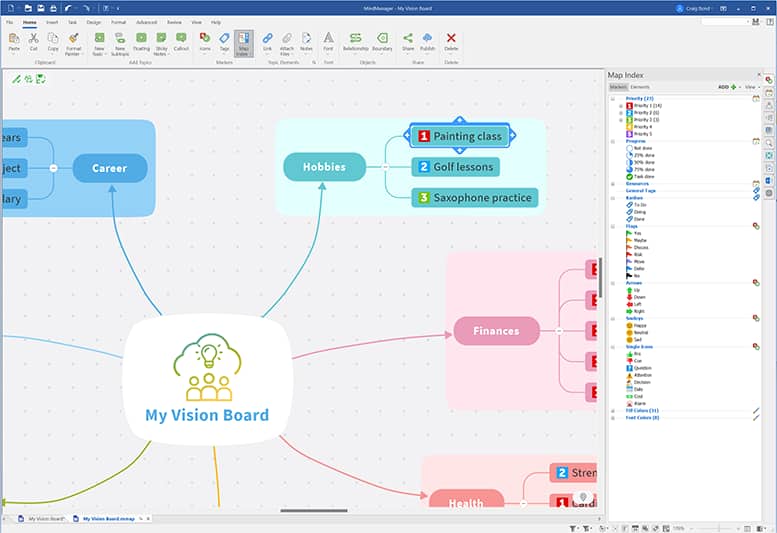Switch to Elements tab in Map Index

pyautogui.click(x=640, y=87)
